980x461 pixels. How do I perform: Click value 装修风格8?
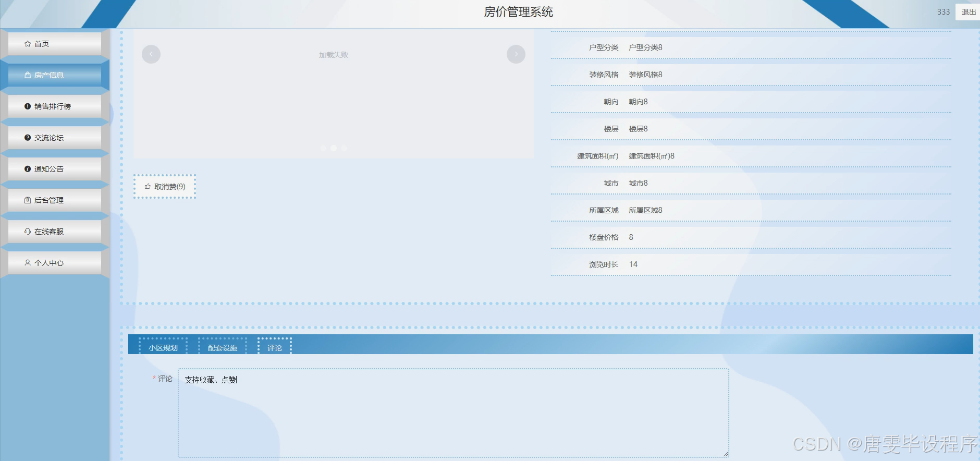pos(645,75)
